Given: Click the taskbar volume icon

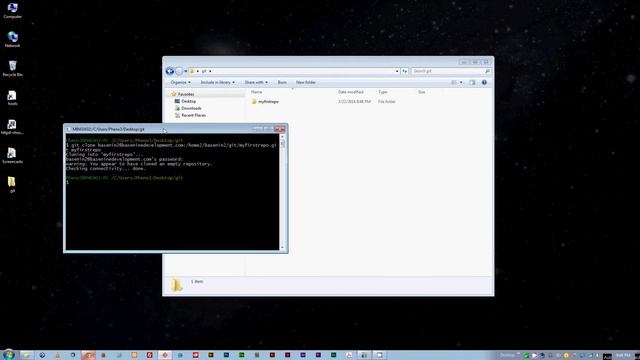Looking at the screenshot, I should click(597, 356).
